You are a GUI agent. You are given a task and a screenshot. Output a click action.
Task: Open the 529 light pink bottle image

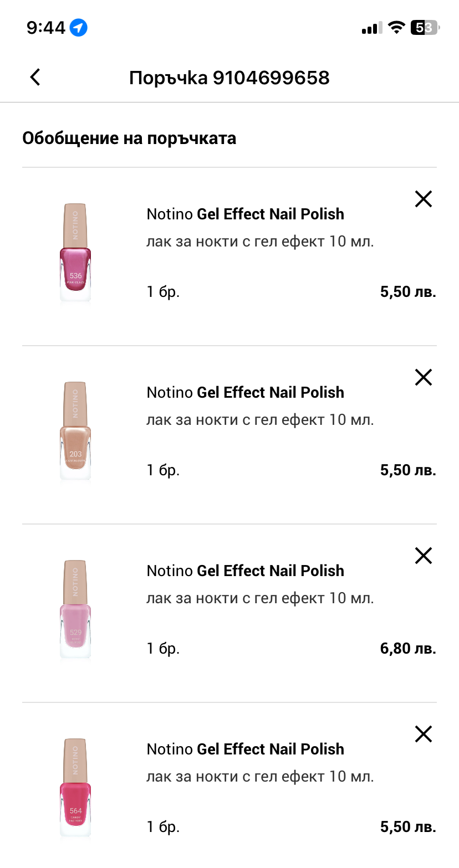[75, 610]
